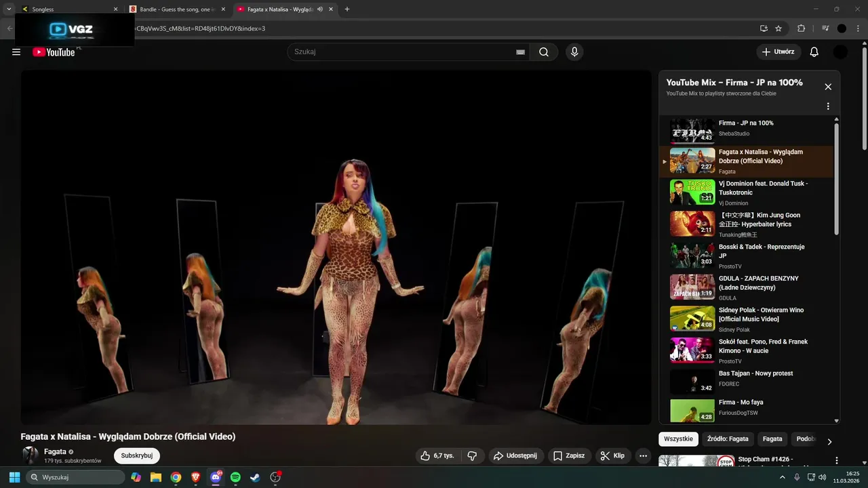
Task: Click the Wyszukaj taskbar search box
Action: pyautogui.click(x=75, y=477)
